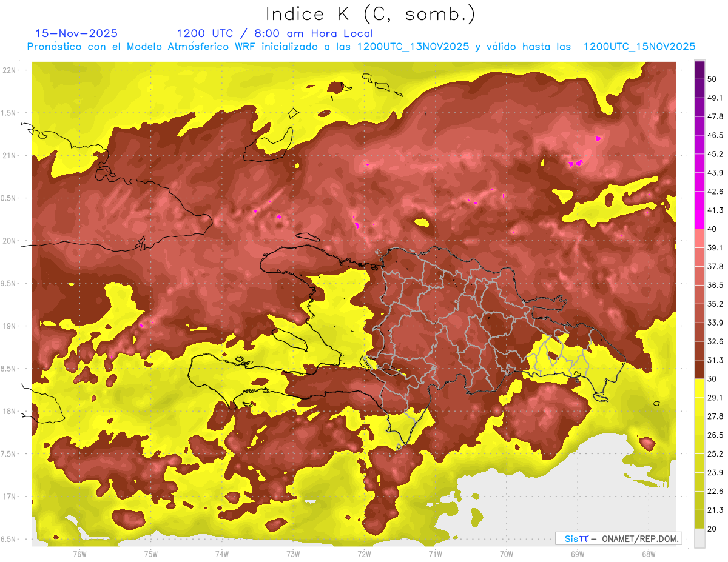Click the '75W' longitude label

click(150, 554)
